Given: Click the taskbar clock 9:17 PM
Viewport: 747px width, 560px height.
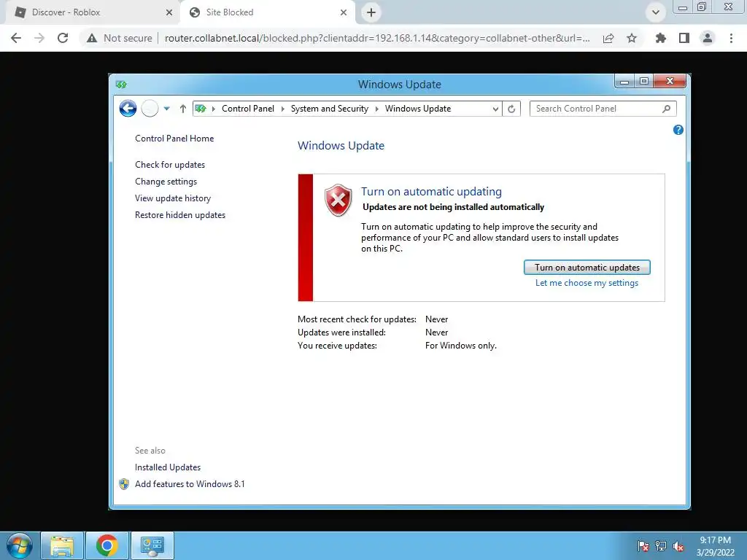Looking at the screenshot, I should point(715,540).
